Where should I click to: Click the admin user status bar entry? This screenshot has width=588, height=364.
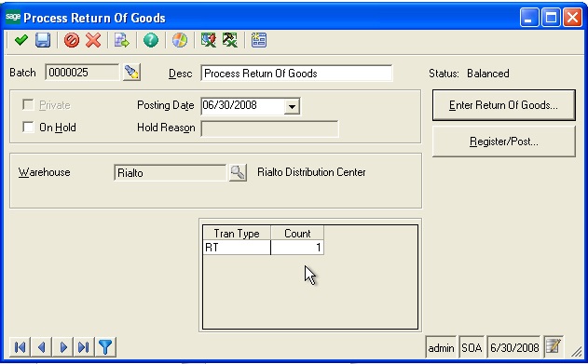click(x=441, y=347)
